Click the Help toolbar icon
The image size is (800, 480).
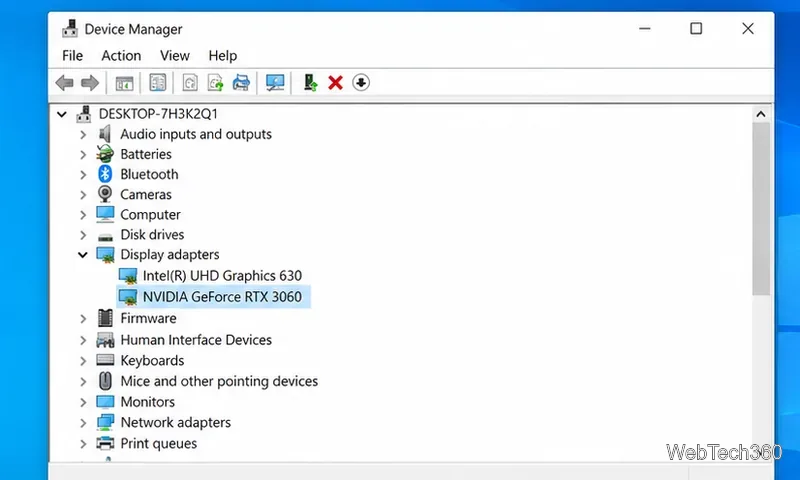pyautogui.click(x=190, y=83)
